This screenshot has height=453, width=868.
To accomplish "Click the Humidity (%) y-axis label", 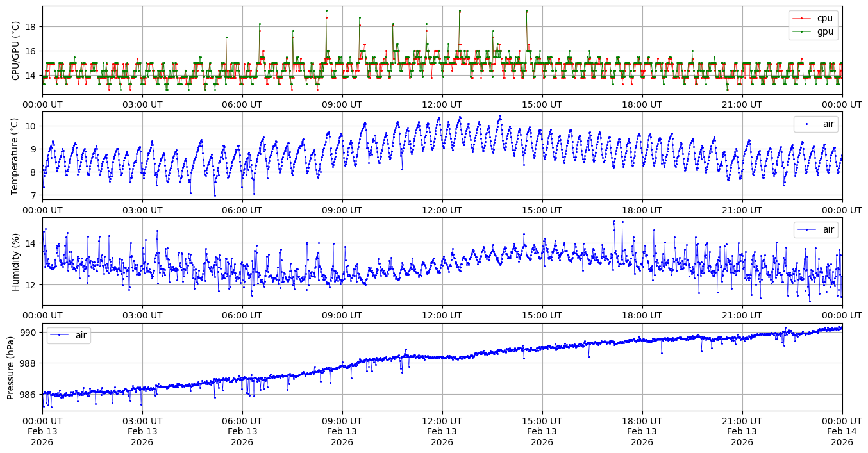I will coord(16,261).
